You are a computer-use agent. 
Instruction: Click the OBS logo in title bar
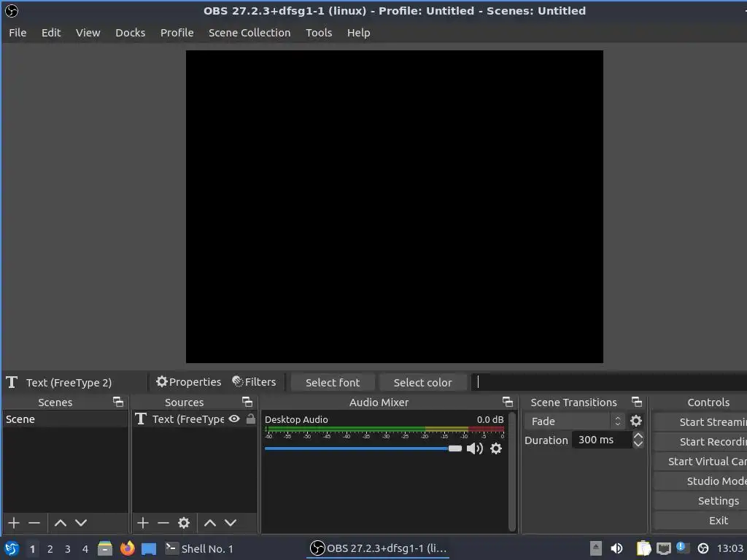[11, 10]
